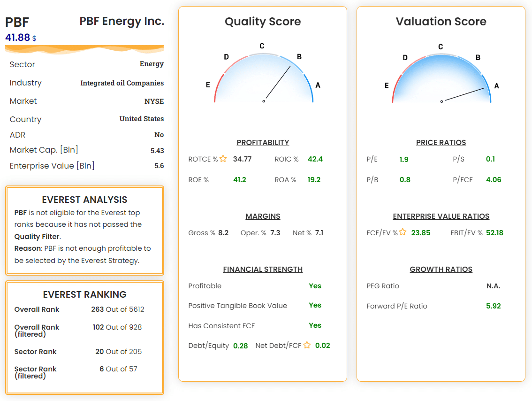This screenshot has height=401, width=532.
Task: Click the Quality Score gauge needle
Action: [x=278, y=83]
